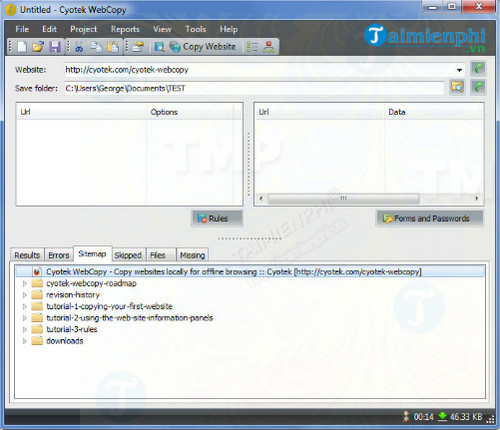Click the Scan website magnifier icon

[160, 47]
